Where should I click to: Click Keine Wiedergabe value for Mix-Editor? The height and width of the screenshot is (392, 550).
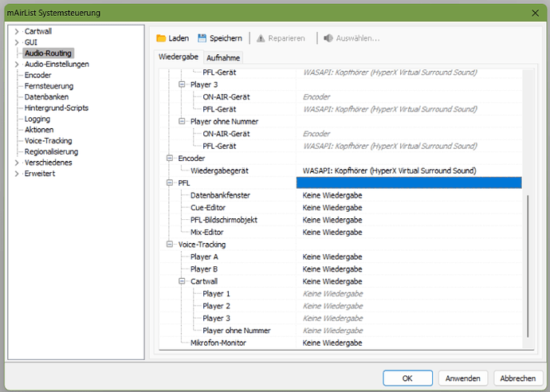tap(332, 232)
